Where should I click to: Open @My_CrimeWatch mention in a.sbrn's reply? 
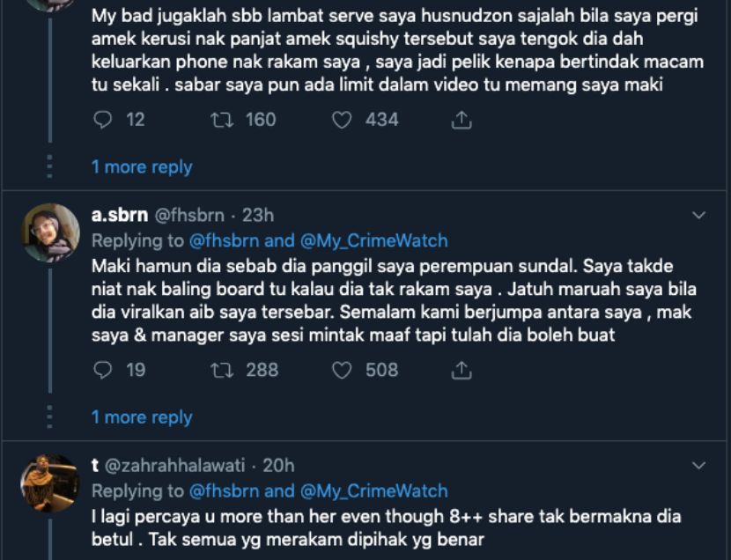pos(373,240)
